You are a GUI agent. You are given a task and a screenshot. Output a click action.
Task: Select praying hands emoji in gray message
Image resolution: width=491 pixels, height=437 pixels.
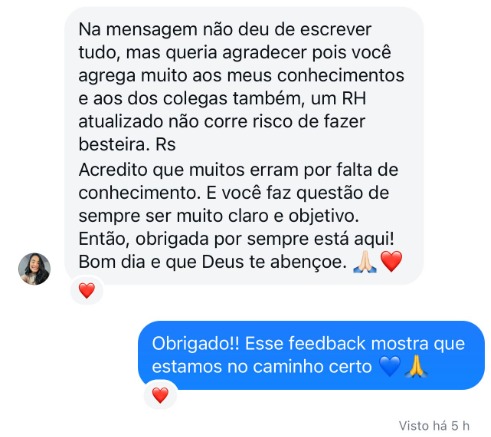click(x=365, y=262)
